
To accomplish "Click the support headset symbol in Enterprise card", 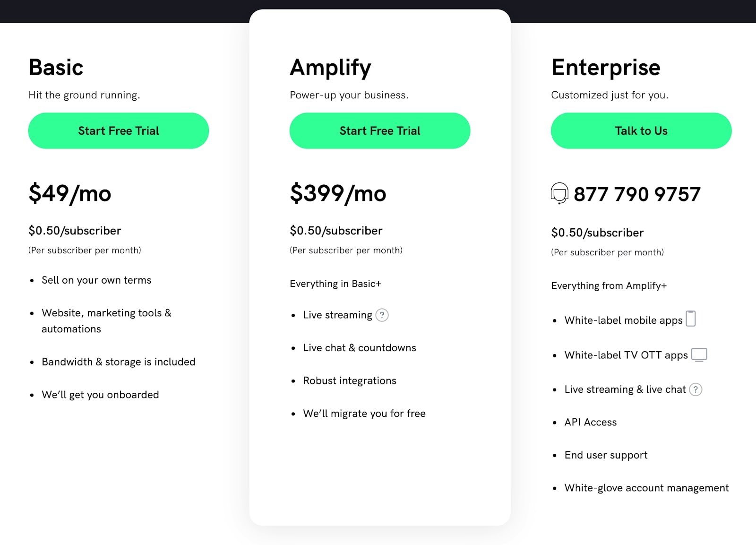I will tap(559, 193).
